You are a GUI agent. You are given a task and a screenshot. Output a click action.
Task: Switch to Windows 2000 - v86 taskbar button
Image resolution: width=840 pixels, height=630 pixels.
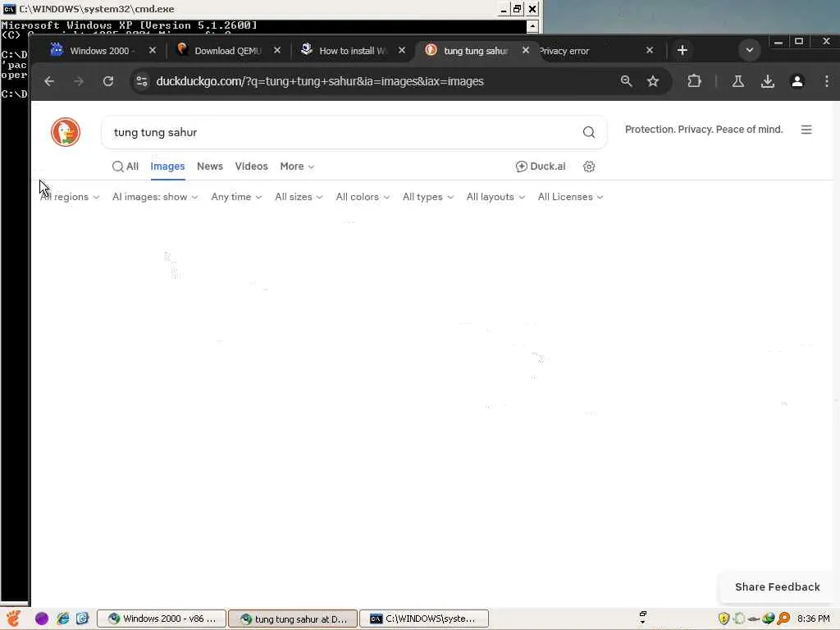(162, 619)
